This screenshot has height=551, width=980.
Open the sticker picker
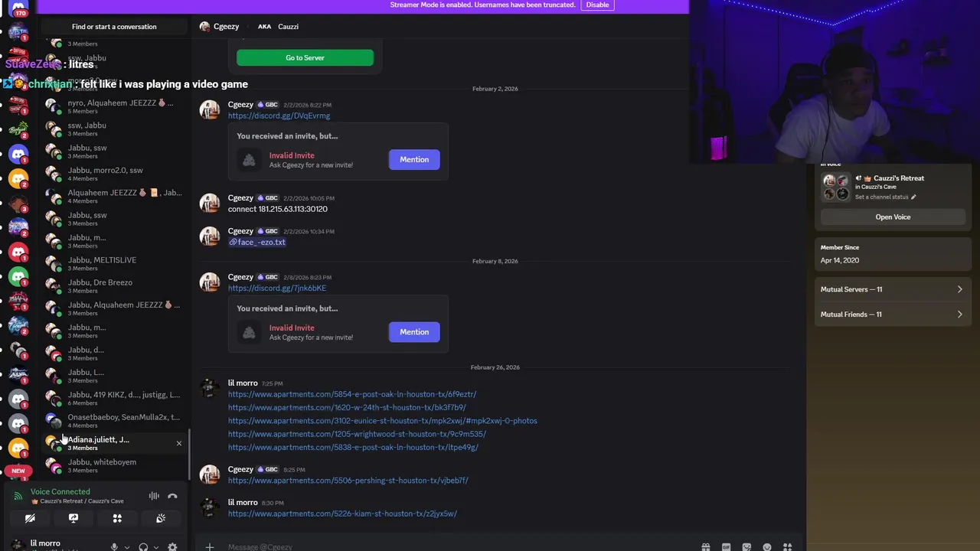[x=746, y=546]
